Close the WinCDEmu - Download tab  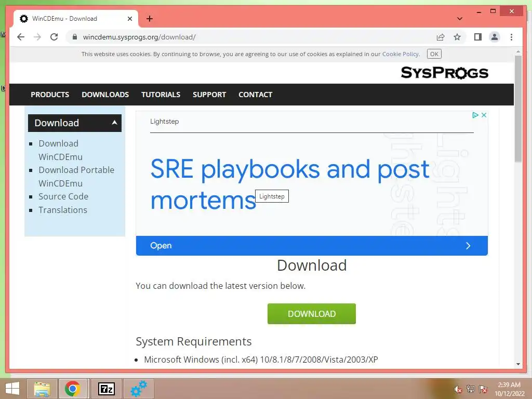pos(129,19)
